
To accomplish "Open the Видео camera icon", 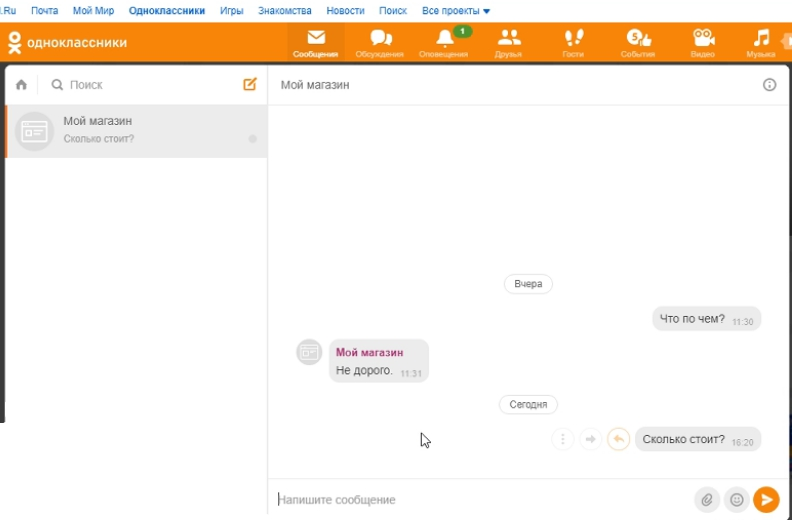I will (703, 38).
